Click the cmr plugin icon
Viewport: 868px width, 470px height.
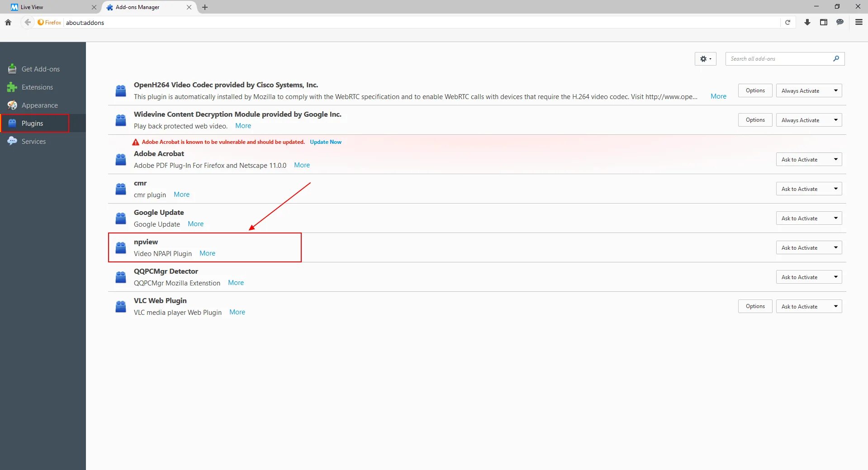[121, 189]
